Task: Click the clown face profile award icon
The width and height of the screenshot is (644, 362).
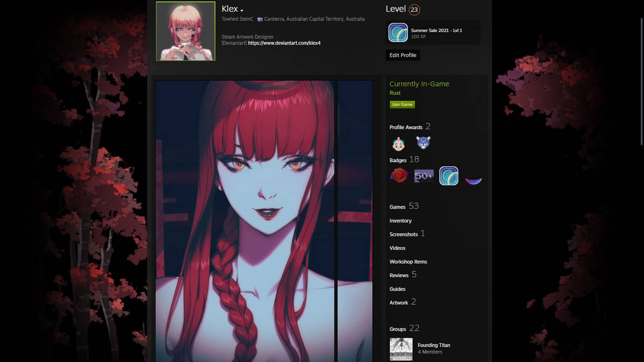Action: (x=398, y=143)
